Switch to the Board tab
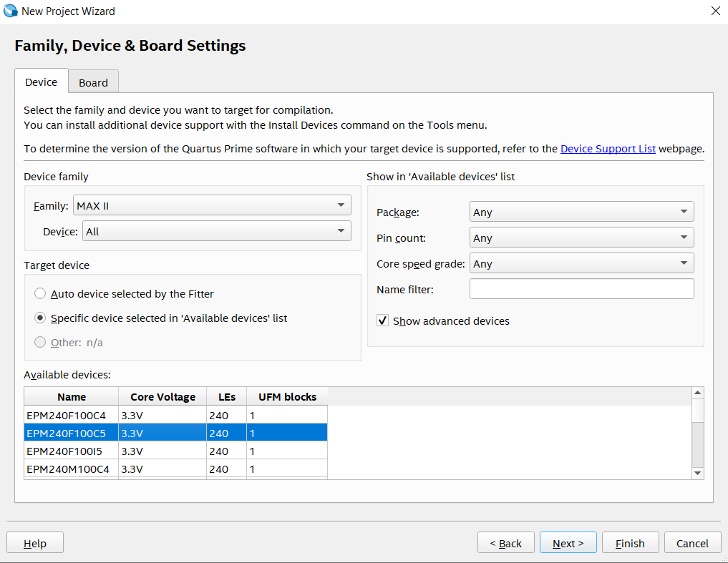 pos(93,82)
